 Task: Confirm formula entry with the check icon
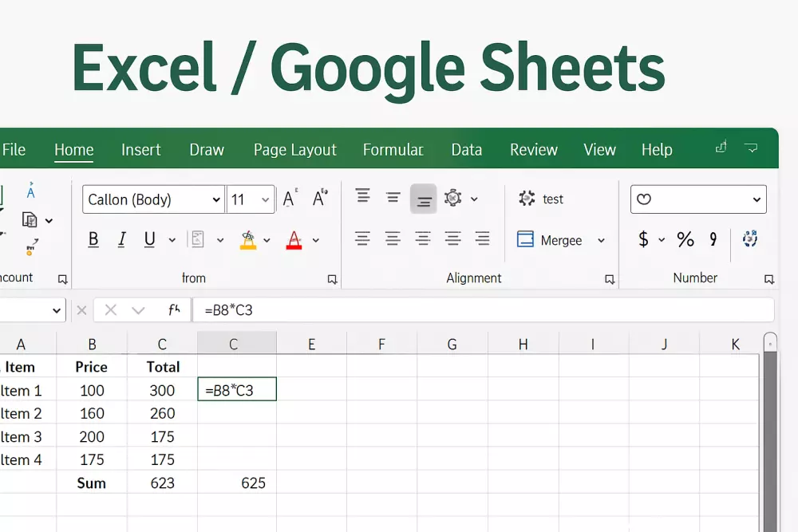pyautogui.click(x=138, y=310)
